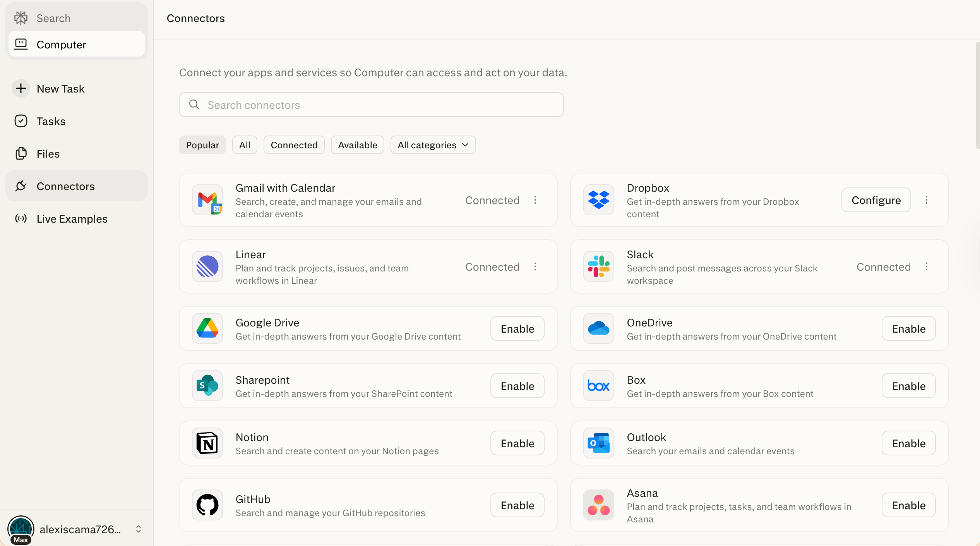Expand the account switcher at alexiscama726

click(x=138, y=529)
